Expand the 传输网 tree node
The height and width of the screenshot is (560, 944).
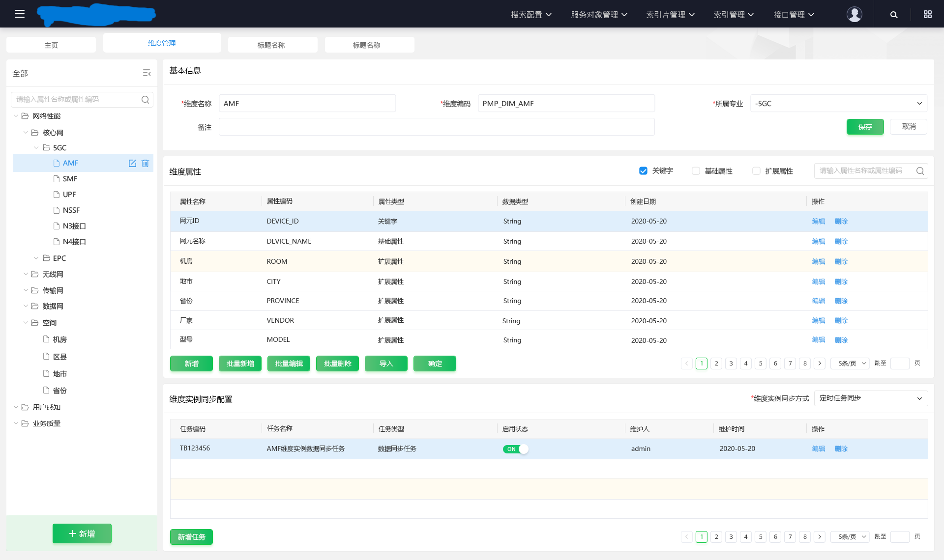(26, 290)
